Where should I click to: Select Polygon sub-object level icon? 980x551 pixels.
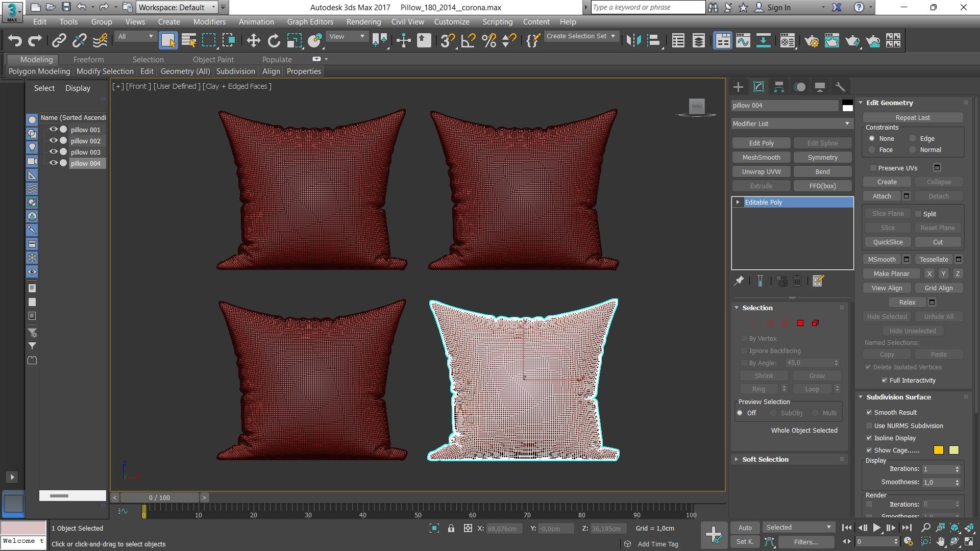pyautogui.click(x=800, y=323)
